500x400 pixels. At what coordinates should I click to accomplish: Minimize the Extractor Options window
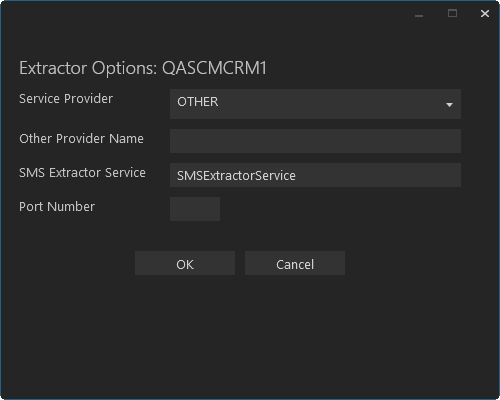[419, 14]
